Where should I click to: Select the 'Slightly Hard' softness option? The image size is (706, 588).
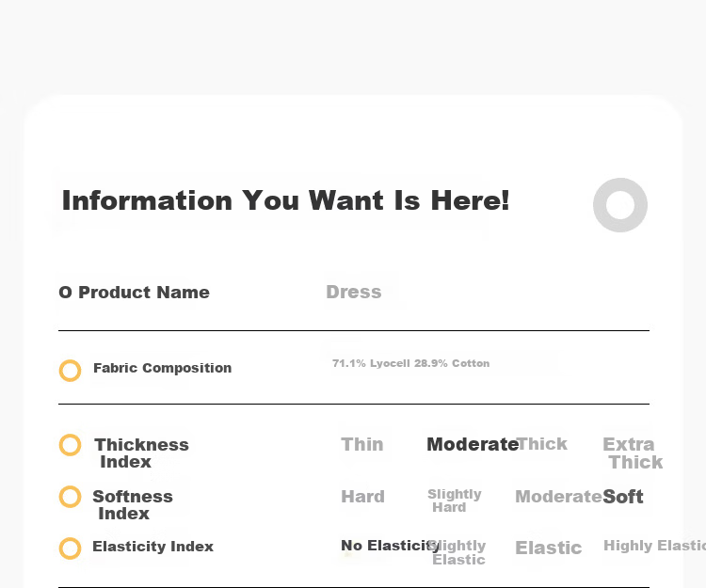pyautogui.click(x=455, y=501)
